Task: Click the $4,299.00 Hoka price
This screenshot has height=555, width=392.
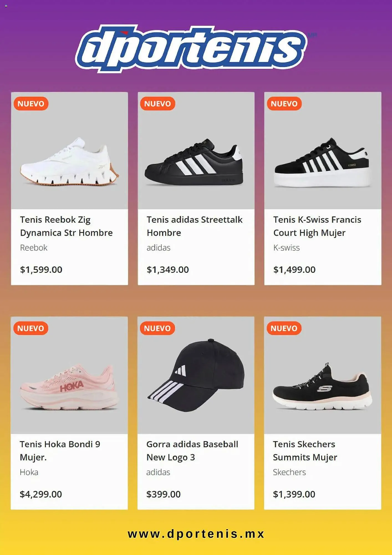Action: pyautogui.click(x=41, y=494)
